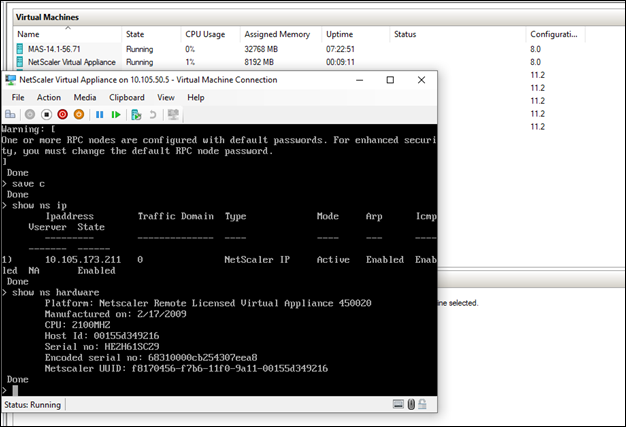The height and width of the screenshot is (427, 626).
Task: Click the 00:09:11 uptime value
Action: tap(340, 62)
